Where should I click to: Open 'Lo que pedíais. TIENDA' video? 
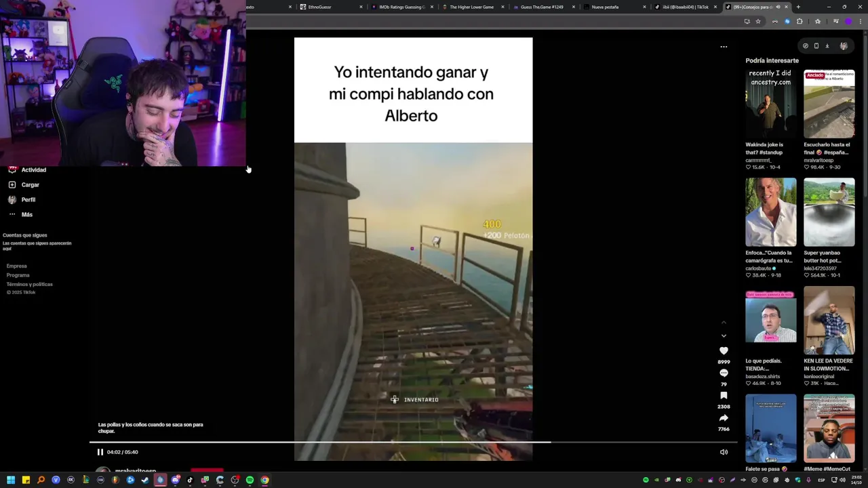point(771,321)
